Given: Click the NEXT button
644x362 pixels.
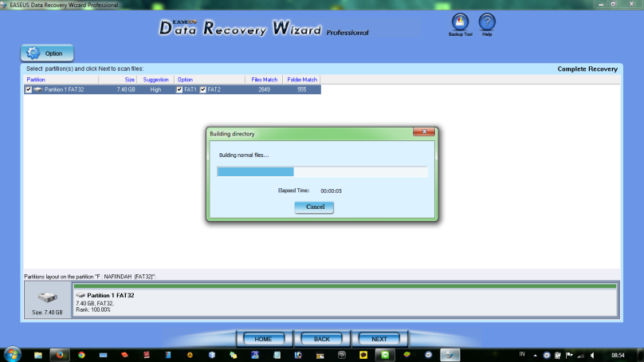Looking at the screenshot, I should tap(379, 339).
